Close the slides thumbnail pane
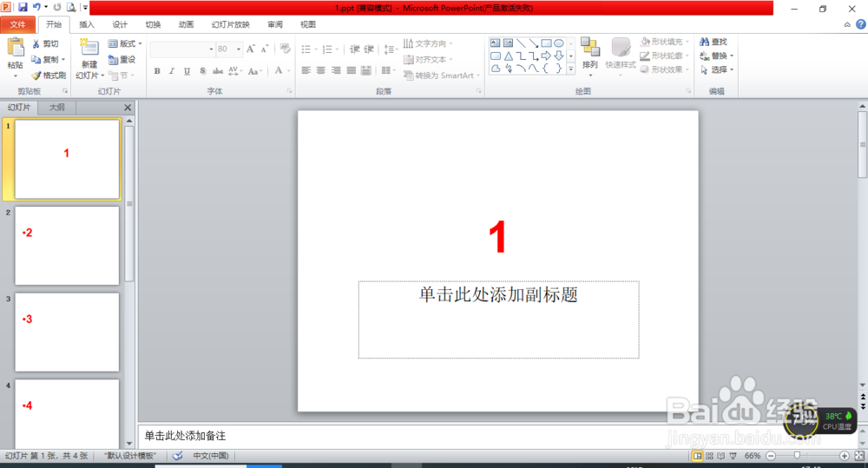868x468 pixels. pyautogui.click(x=128, y=108)
